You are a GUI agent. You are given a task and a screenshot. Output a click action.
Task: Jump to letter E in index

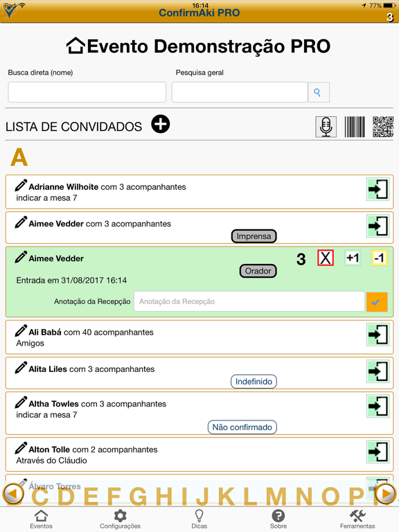pos(91,497)
